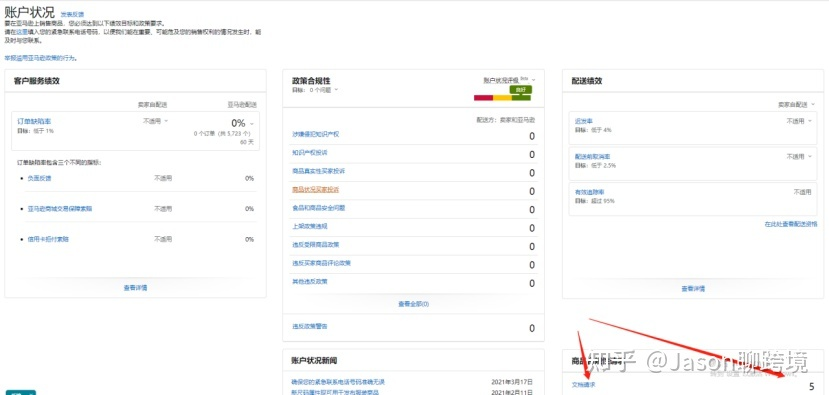
Task: Open 违反买家商品评论政策 link
Action: click(321, 263)
